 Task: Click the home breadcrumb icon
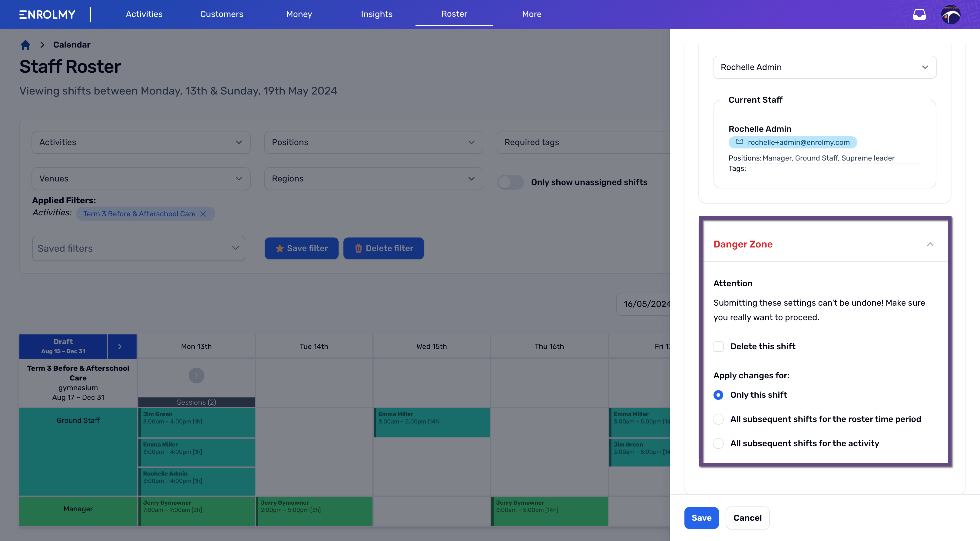(x=25, y=45)
